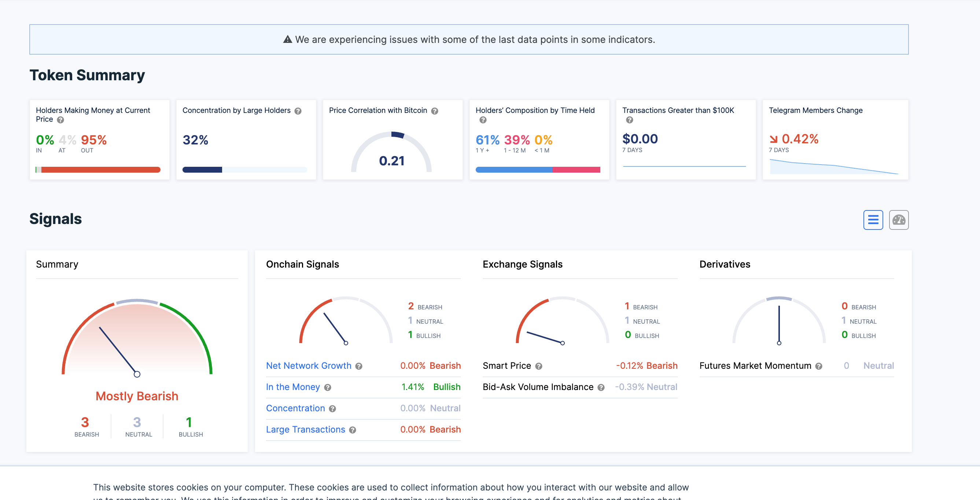The height and width of the screenshot is (500, 980).
Task: Select the Concentration signal link
Action: [296, 408]
